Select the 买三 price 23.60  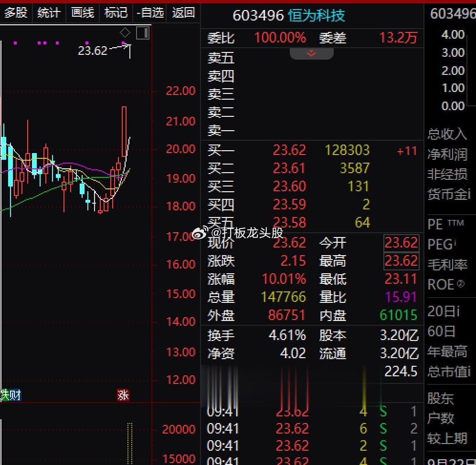pyautogui.click(x=289, y=186)
